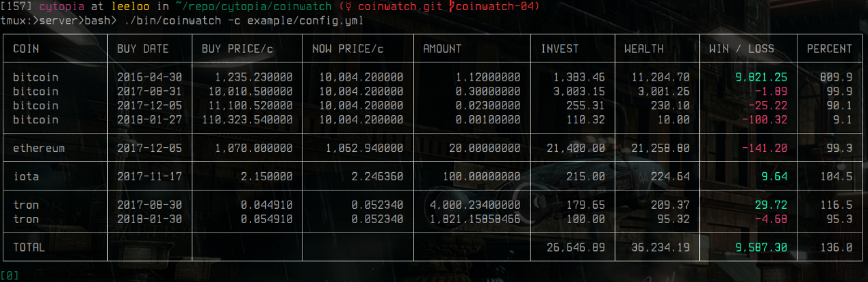The height and width of the screenshot is (282, 868).
Task: Click the buy price 0.044910
Action: point(267,205)
